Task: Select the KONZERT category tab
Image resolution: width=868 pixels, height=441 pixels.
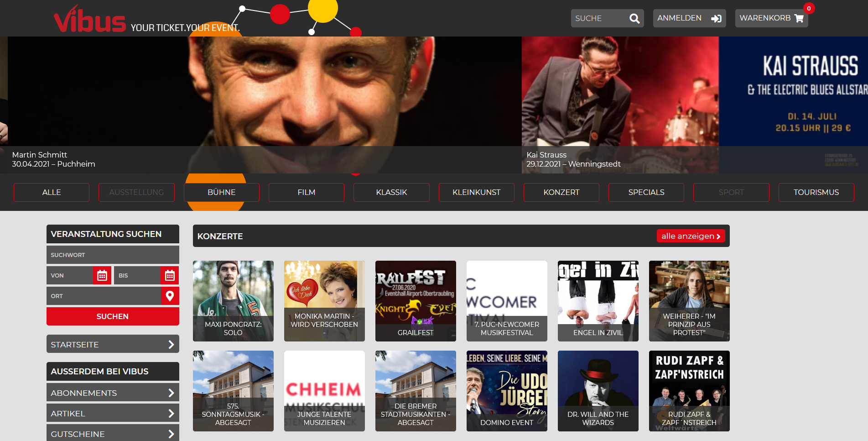Action: pyautogui.click(x=561, y=192)
